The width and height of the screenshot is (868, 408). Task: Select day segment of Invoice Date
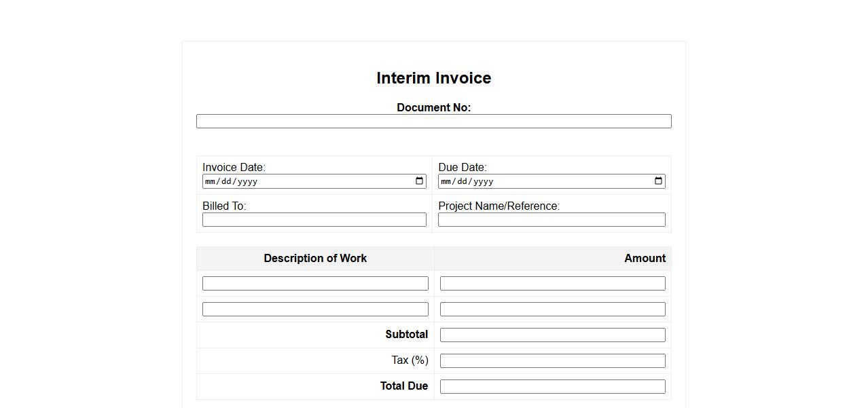pyautogui.click(x=225, y=182)
